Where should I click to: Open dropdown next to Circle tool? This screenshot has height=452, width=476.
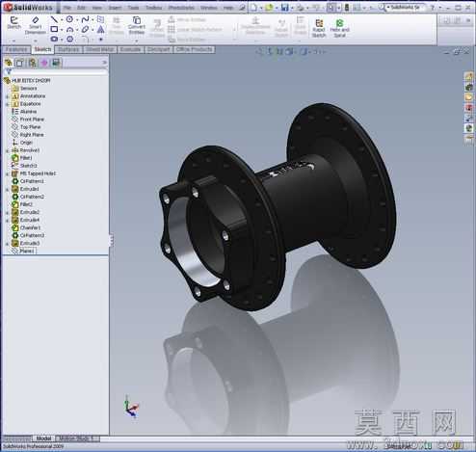[77, 20]
